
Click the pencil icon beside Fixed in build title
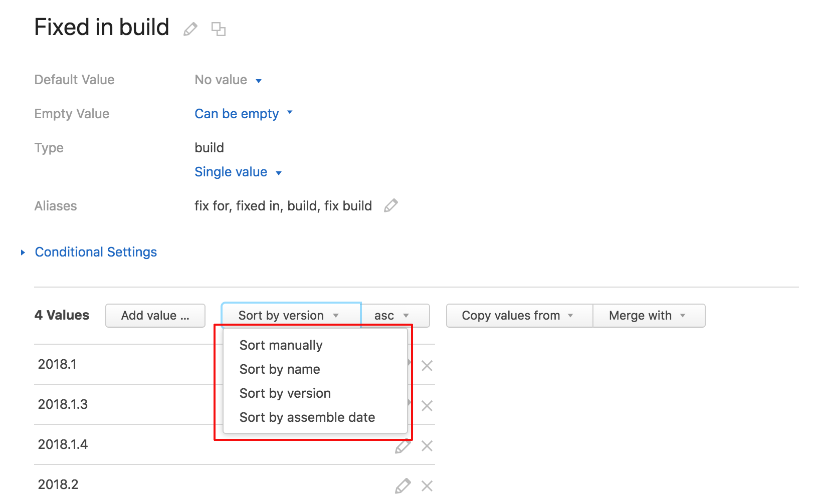190,29
